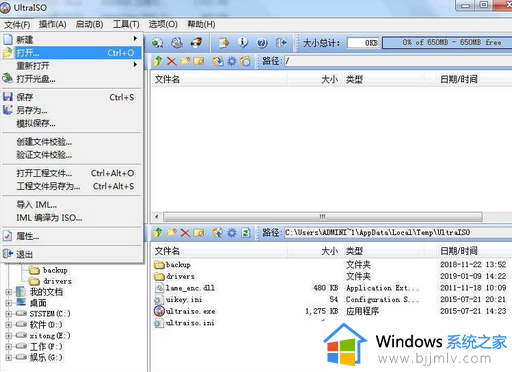This screenshot has width=512, height=372.
Task: Open the 选项(O) menu
Action: (163, 24)
